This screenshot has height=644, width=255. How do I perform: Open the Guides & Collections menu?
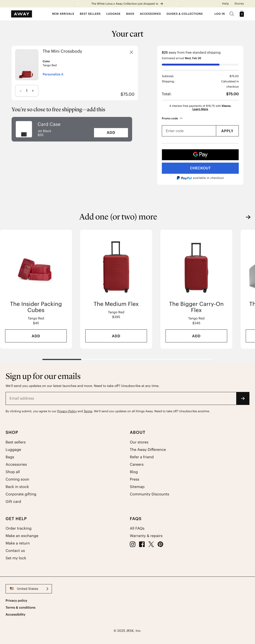click(x=184, y=14)
